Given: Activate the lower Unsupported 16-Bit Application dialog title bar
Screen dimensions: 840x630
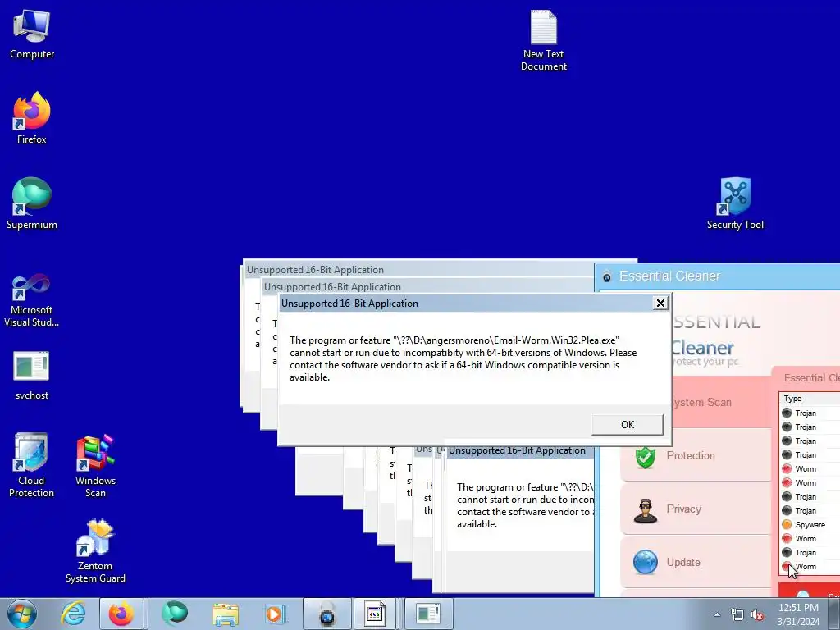Looking at the screenshot, I should [x=521, y=450].
